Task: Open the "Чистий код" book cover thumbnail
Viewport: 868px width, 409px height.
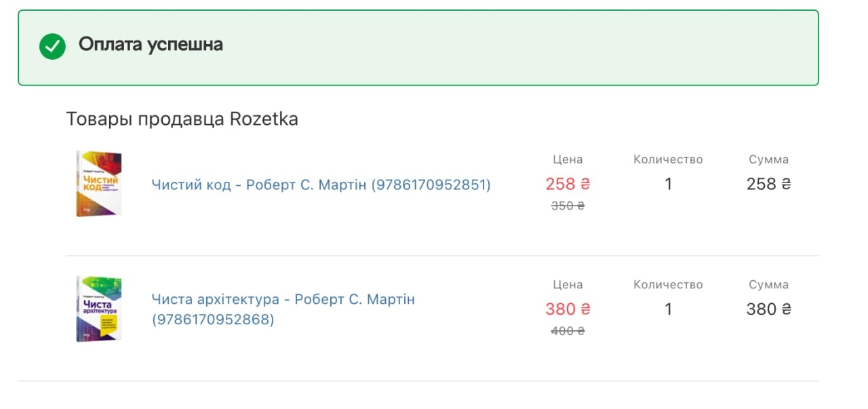Action: [x=99, y=184]
